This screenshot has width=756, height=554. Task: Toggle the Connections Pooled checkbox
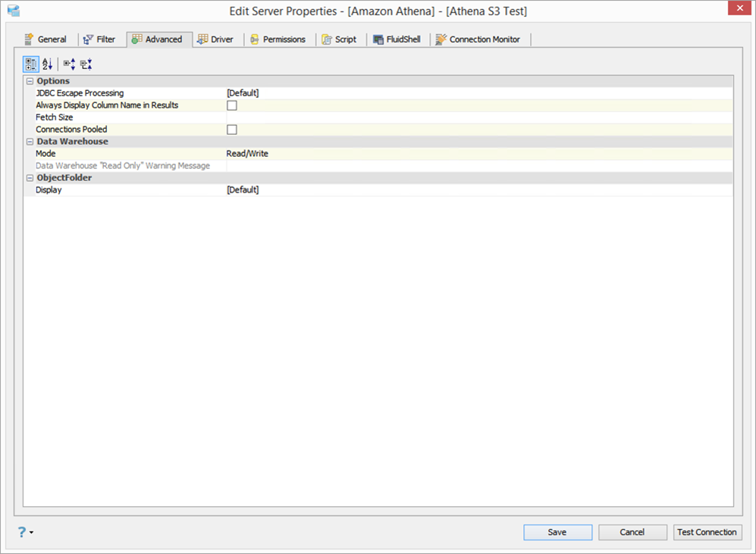pyautogui.click(x=232, y=130)
